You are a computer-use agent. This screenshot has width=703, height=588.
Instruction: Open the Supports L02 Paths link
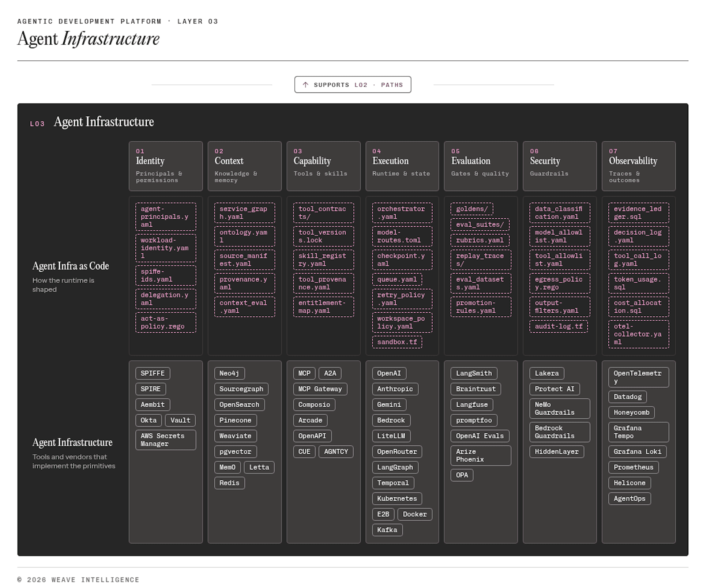tap(353, 84)
